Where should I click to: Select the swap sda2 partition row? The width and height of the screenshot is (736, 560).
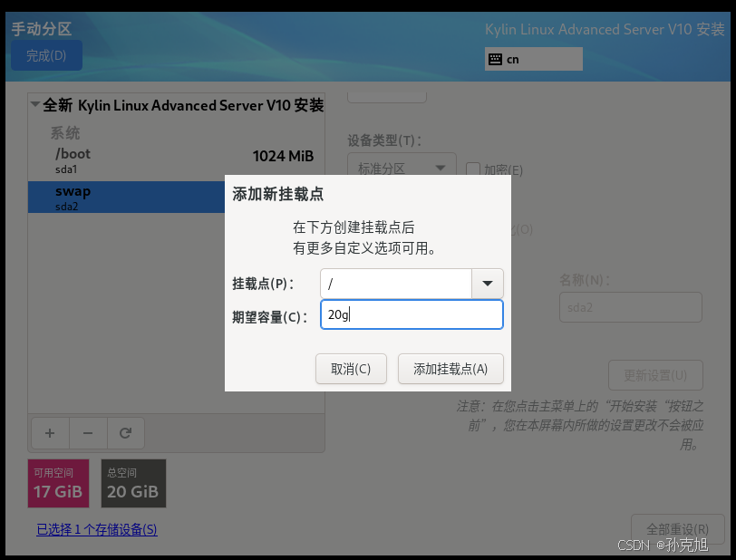click(127, 198)
